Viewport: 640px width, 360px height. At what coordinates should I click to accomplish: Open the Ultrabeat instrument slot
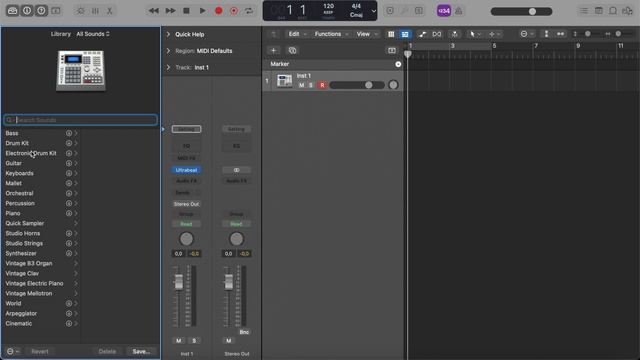[186, 170]
